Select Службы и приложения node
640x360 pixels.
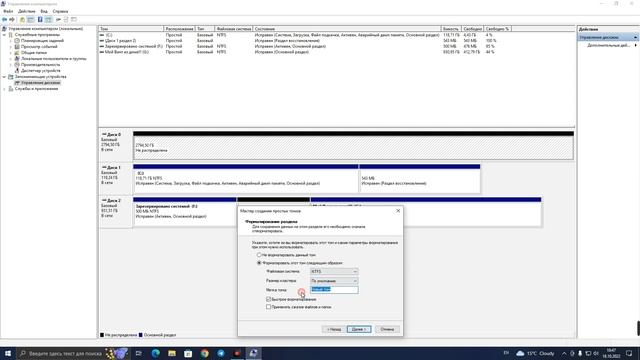click(x=36, y=89)
